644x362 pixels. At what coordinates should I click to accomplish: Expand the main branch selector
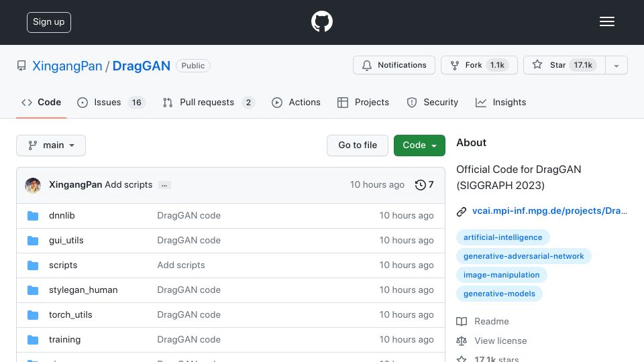[x=51, y=145]
